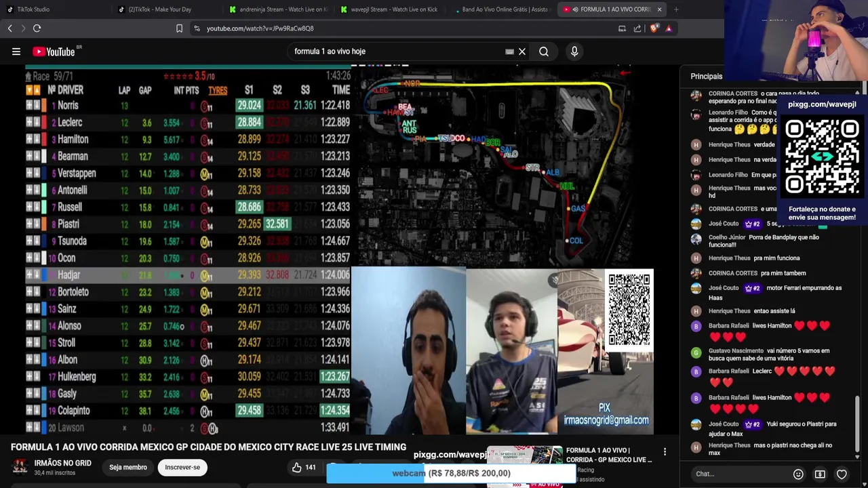Open the recommended Mexico GP video thumbnail
Image resolution: width=868 pixels, height=488 pixels.
[525, 466]
